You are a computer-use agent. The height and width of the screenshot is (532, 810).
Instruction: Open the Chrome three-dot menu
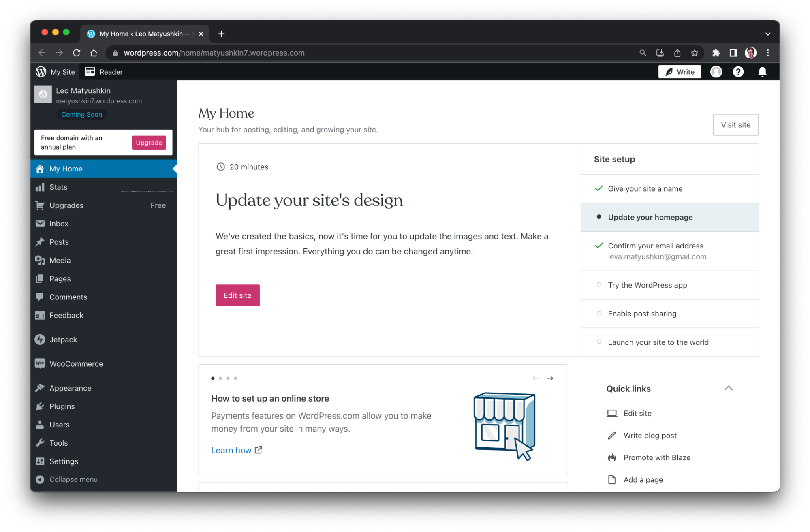pyautogui.click(x=768, y=53)
